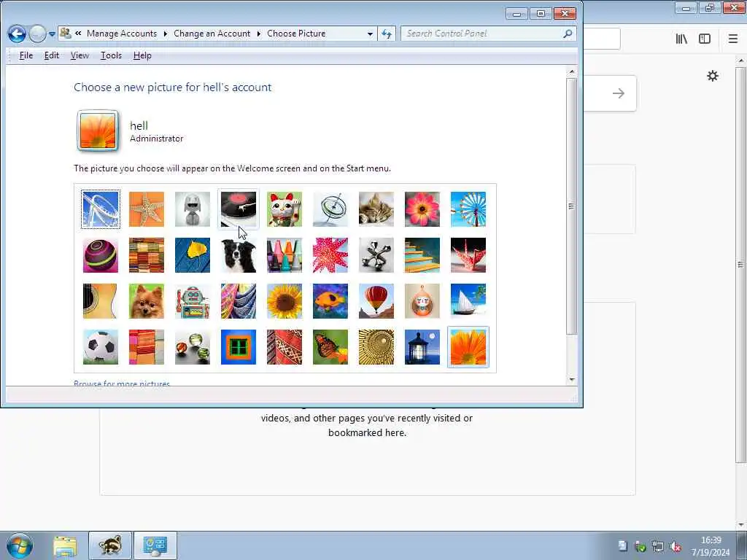The image size is (747, 560).
Task: Select the black and white dog picture
Action: [239, 255]
